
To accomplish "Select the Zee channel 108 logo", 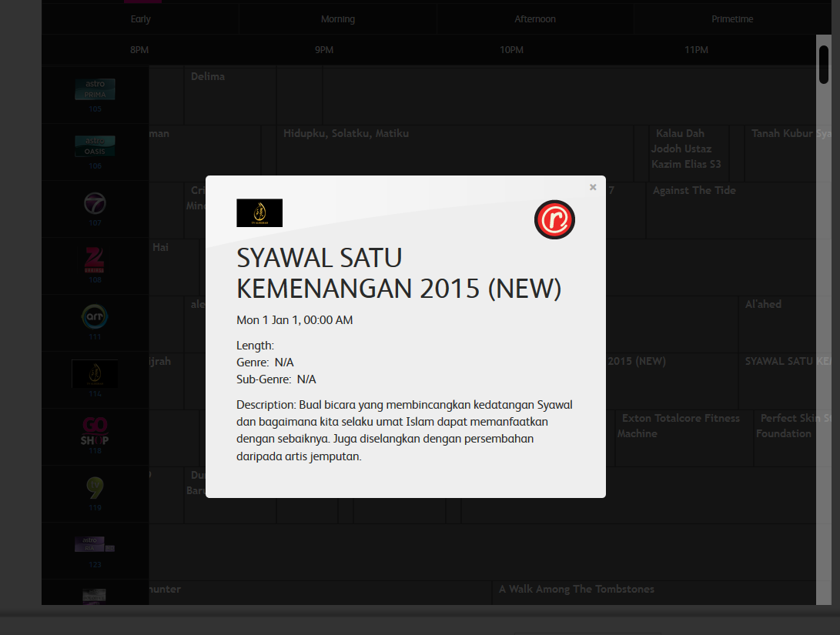I will point(94,262).
